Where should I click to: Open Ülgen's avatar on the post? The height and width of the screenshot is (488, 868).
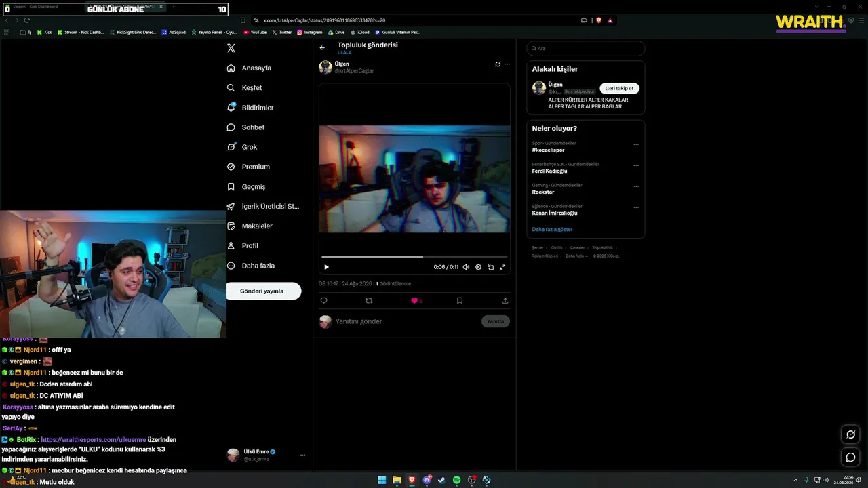[x=325, y=67]
